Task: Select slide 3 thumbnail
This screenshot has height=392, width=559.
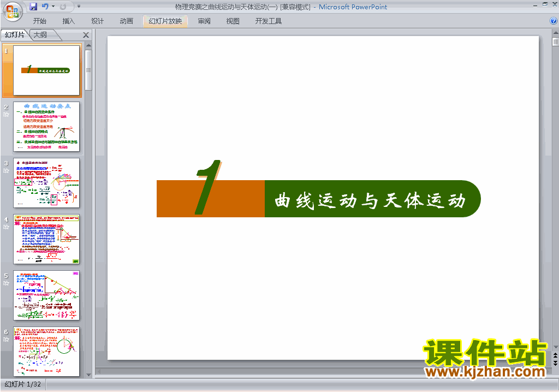Action: click(46, 183)
